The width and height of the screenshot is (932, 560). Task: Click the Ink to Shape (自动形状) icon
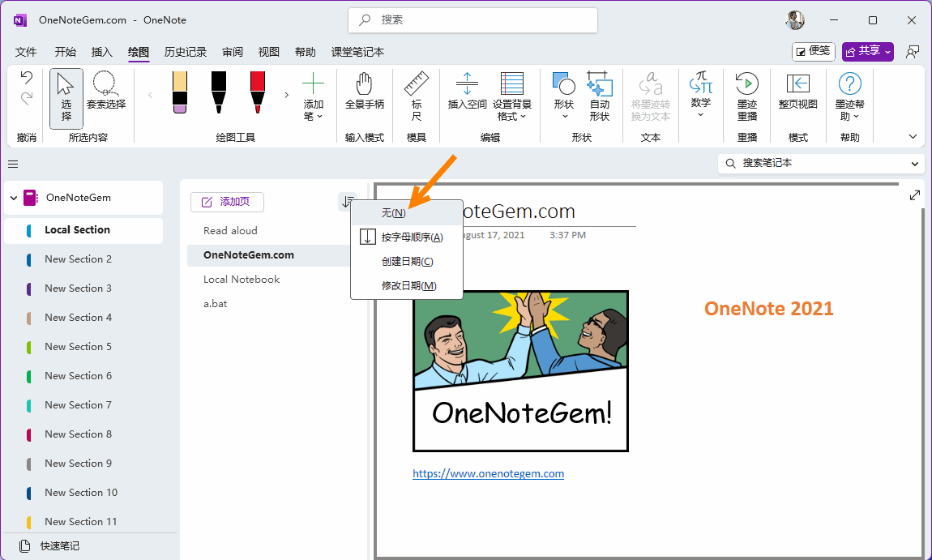pyautogui.click(x=599, y=84)
